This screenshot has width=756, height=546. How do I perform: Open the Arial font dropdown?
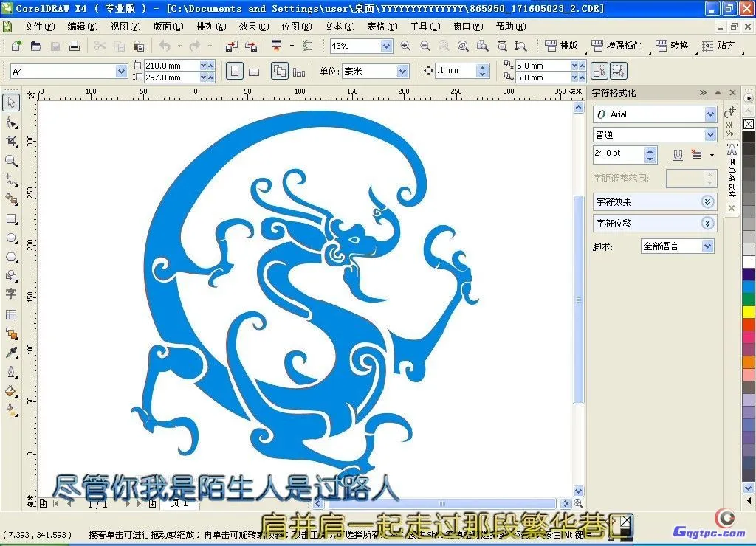pyautogui.click(x=710, y=114)
